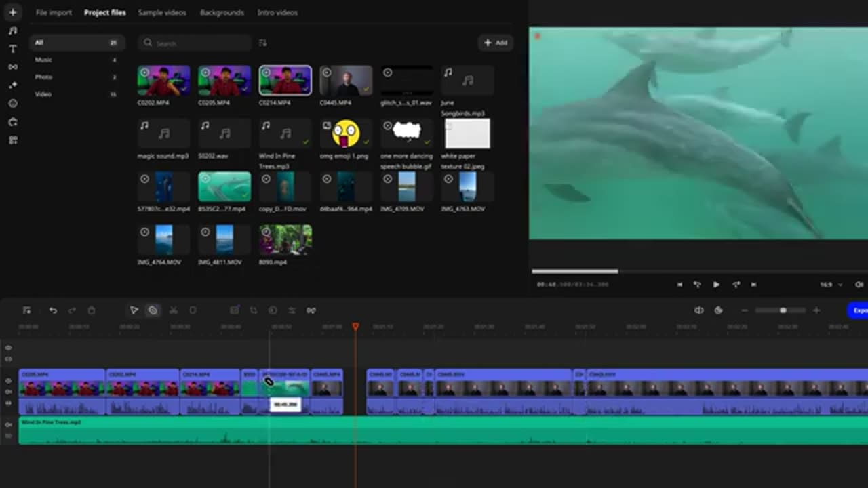Mute the Wind In Pine Trees audio track
The height and width of the screenshot is (488, 868).
(9, 424)
